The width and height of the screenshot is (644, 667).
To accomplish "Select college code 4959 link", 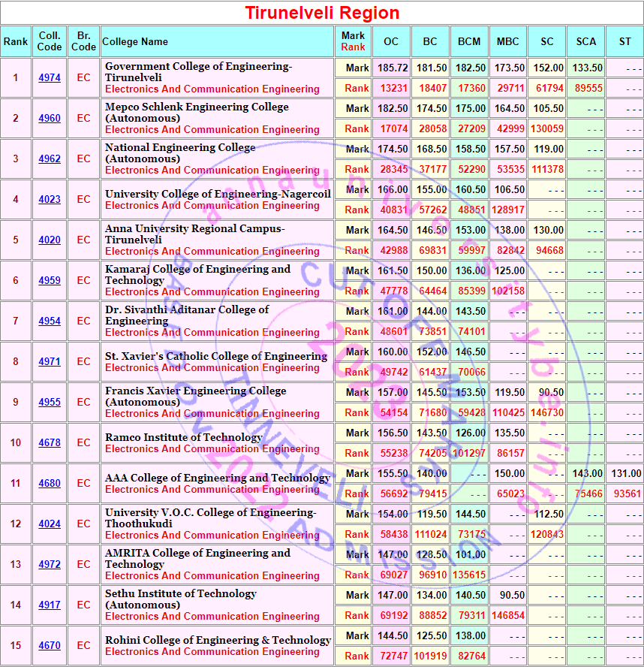I will [x=50, y=281].
